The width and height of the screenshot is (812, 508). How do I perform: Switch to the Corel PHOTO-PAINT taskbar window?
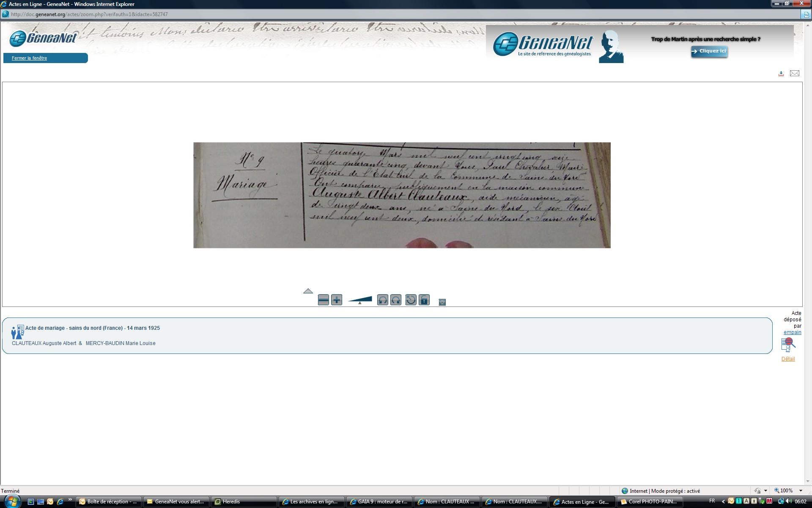[650, 502]
